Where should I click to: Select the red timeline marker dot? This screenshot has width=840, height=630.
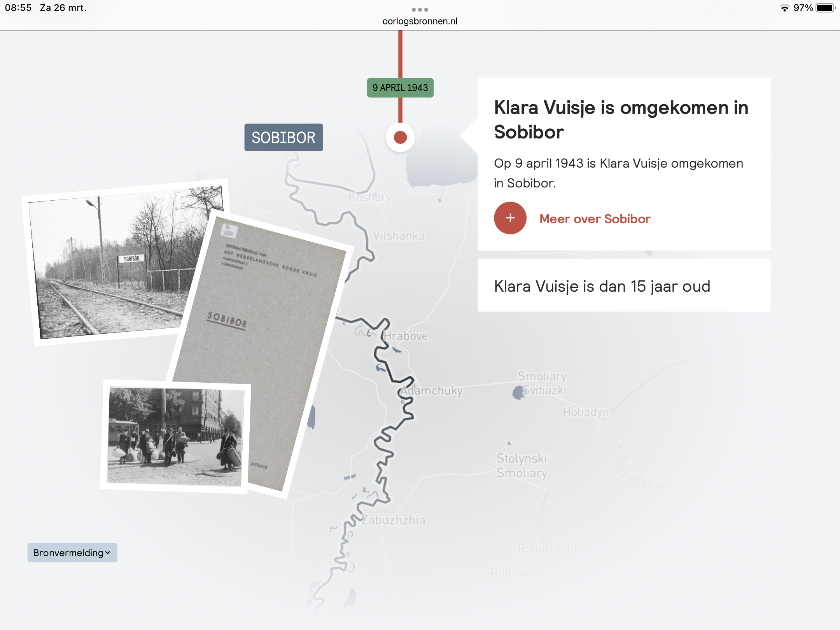coord(400,137)
